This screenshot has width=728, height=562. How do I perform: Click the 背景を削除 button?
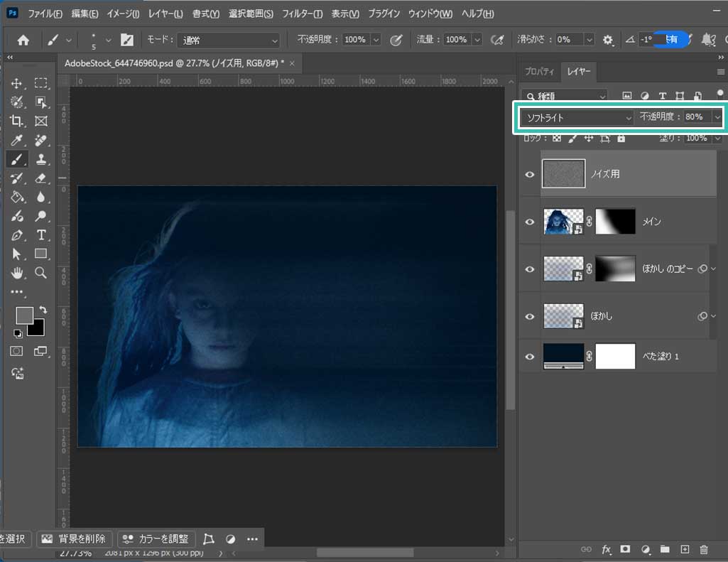coord(75,539)
